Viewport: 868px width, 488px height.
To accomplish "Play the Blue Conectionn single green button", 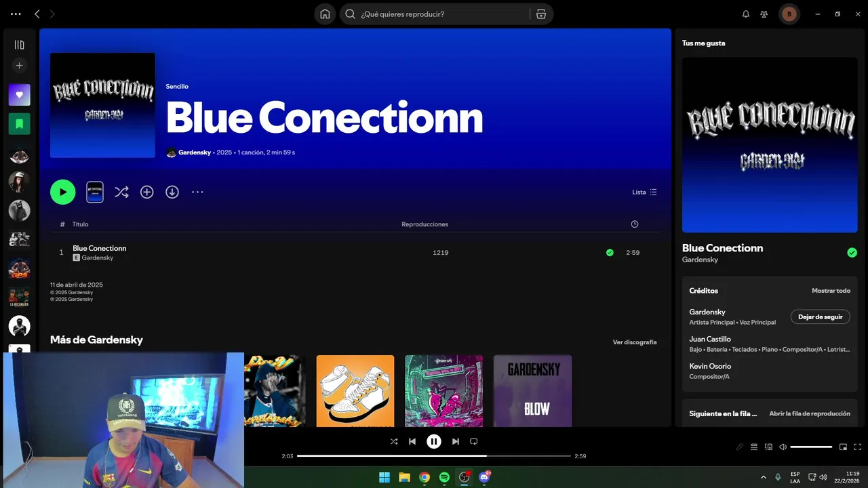I will (x=62, y=192).
